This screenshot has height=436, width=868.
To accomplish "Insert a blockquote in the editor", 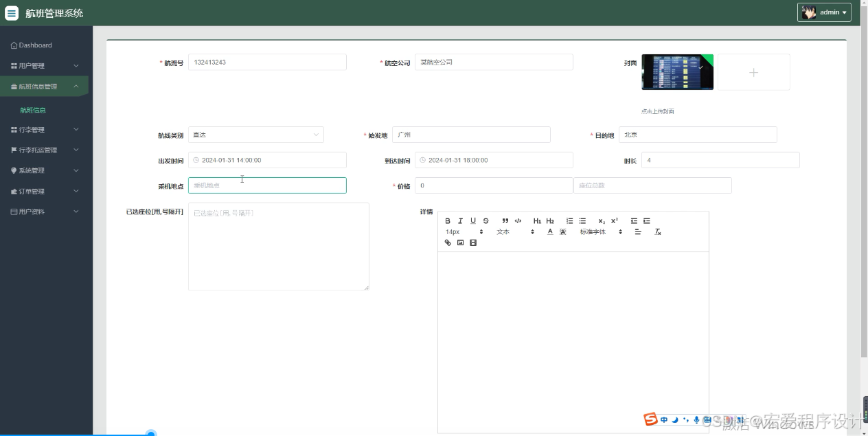I will pyautogui.click(x=505, y=221).
